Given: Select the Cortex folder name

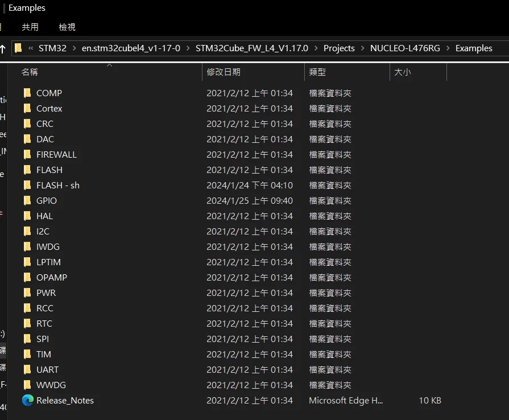Looking at the screenshot, I should click(49, 109).
